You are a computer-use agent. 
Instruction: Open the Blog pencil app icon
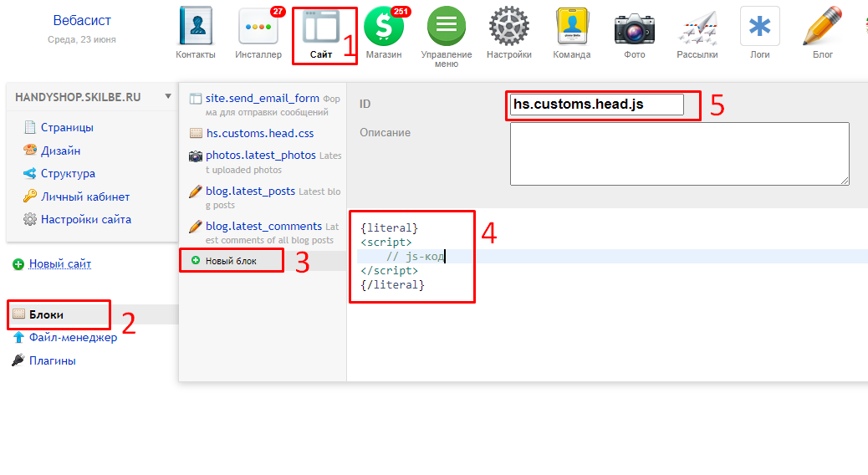pyautogui.click(x=822, y=28)
